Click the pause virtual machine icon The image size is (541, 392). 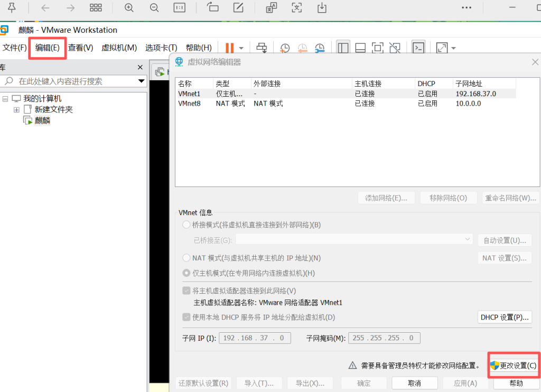pyautogui.click(x=230, y=48)
